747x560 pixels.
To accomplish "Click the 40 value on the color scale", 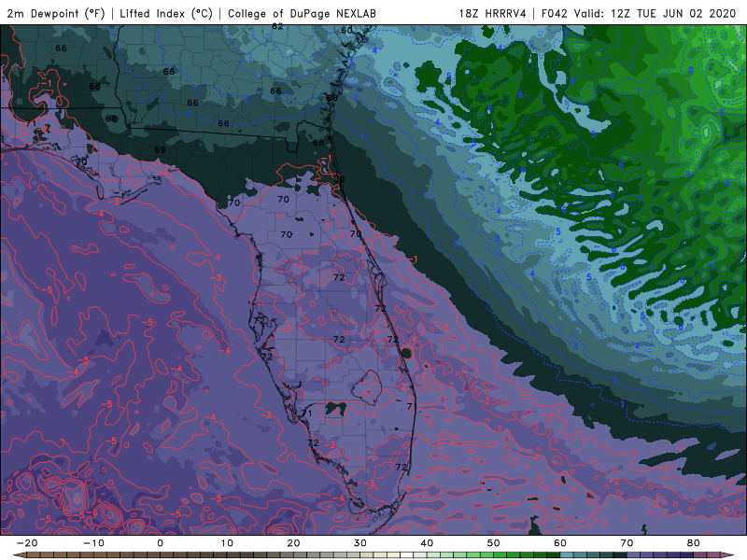I will 427,543.
